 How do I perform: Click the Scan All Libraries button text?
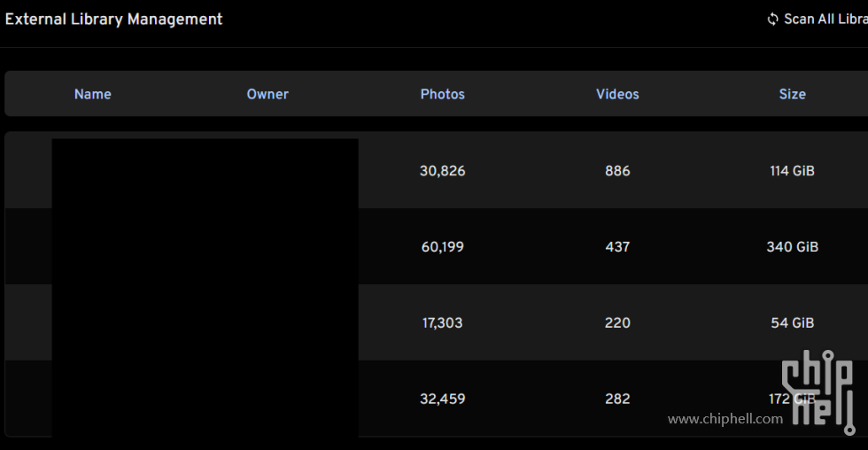point(825,19)
